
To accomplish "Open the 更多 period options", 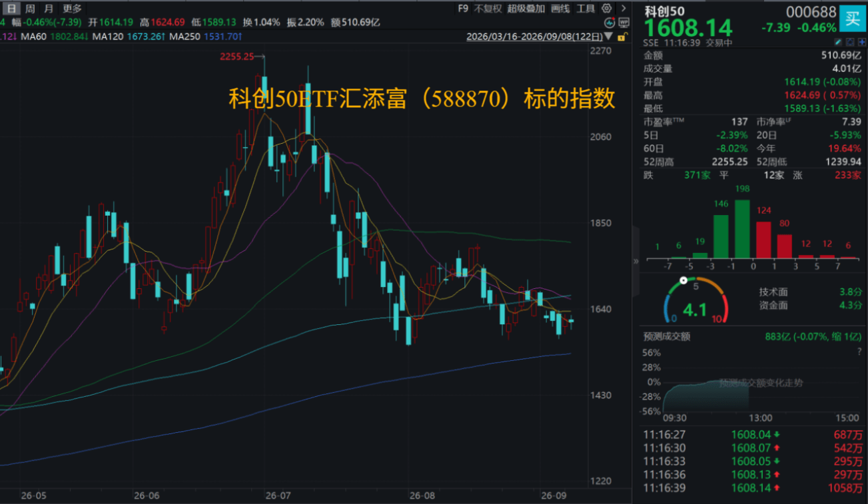I will point(72,9).
